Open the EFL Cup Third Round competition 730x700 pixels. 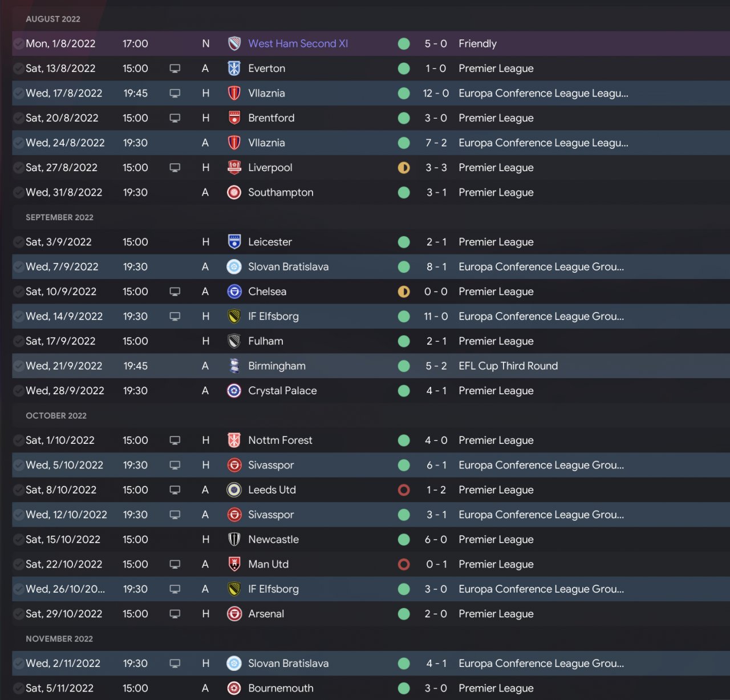[508, 366]
